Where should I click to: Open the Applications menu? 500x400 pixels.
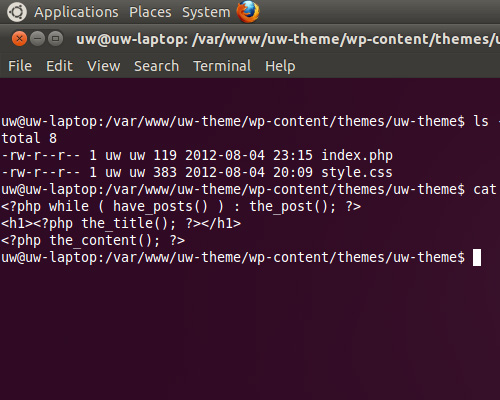[76, 12]
